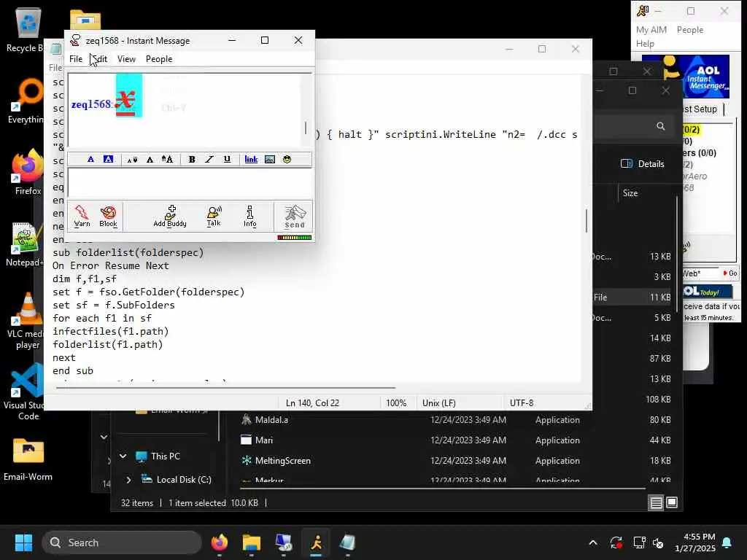
Task: Click the AOL Today banner
Action: [x=707, y=292]
